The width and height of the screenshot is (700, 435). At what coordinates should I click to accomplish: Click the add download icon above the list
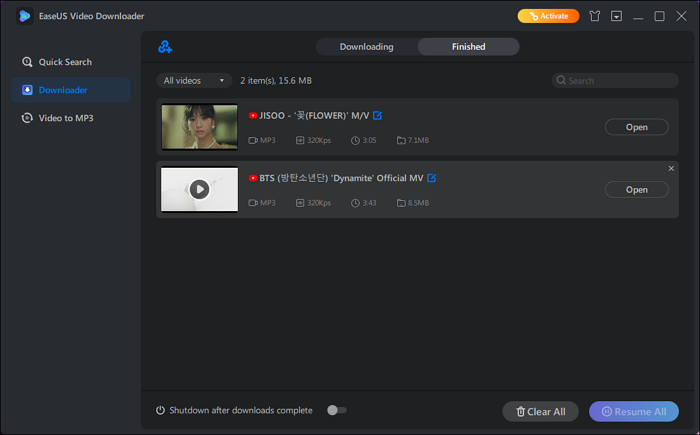(165, 47)
